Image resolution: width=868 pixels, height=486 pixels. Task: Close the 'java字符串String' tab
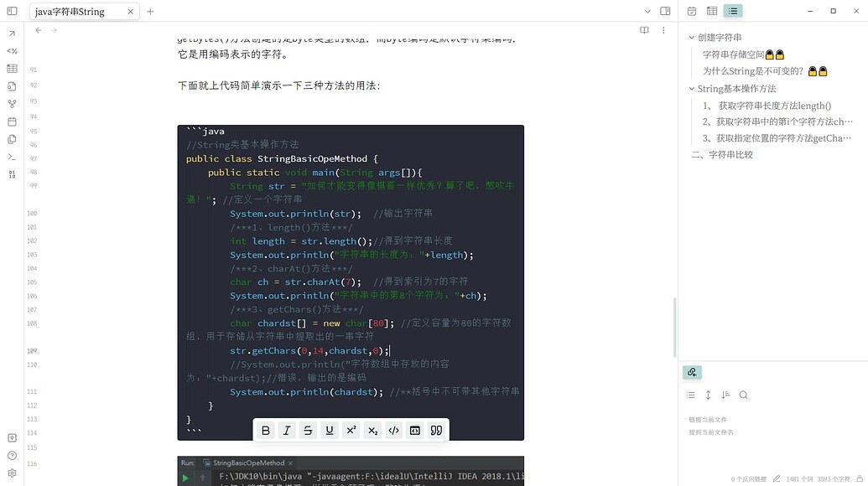coord(130,12)
